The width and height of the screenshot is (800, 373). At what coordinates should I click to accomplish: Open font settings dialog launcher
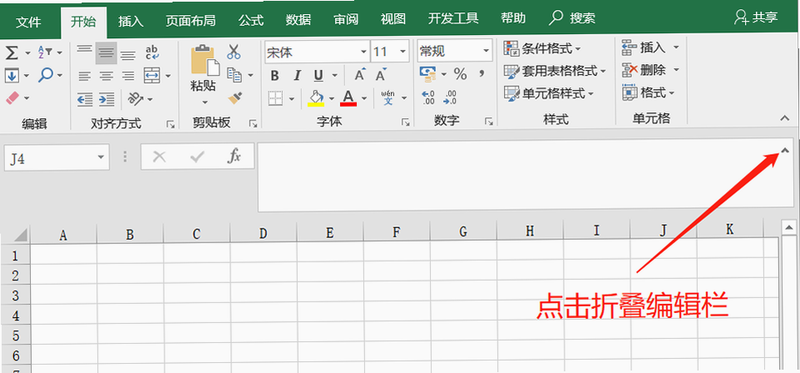tap(406, 122)
